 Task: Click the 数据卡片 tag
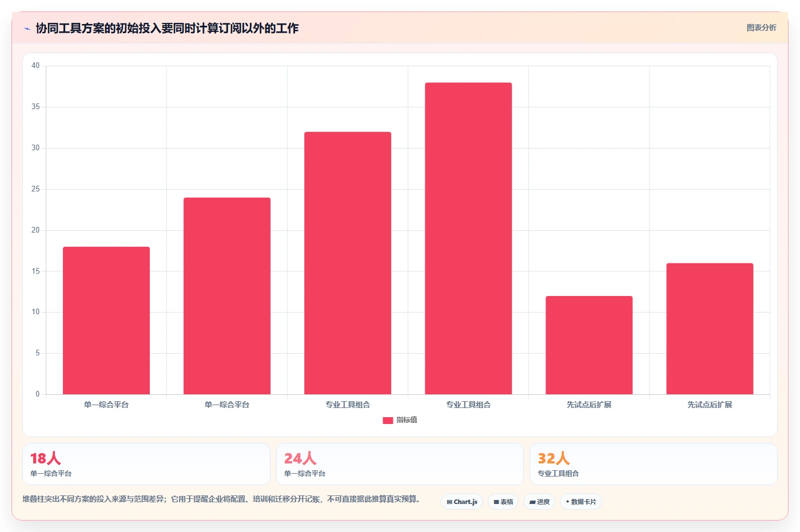click(x=581, y=502)
